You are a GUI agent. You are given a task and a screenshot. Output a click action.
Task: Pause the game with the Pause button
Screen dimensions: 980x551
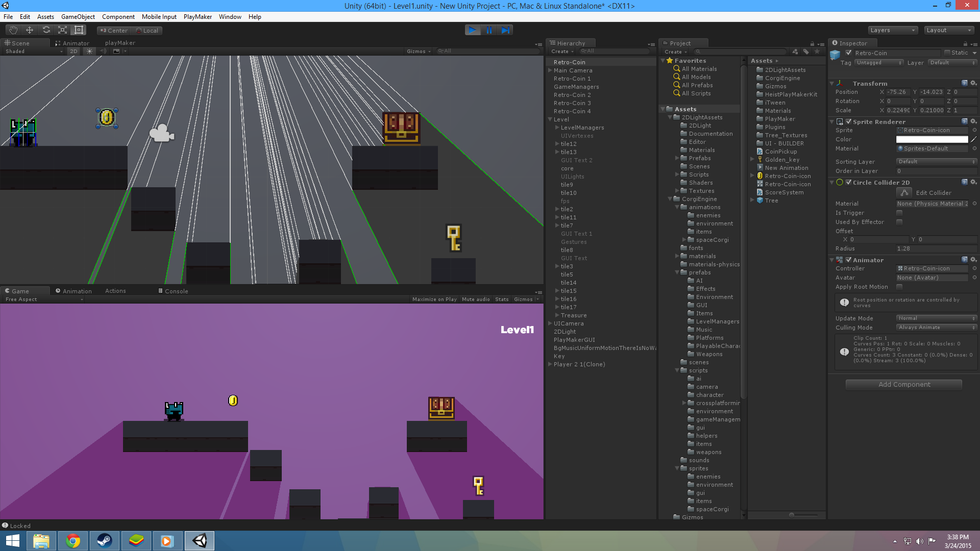tap(489, 30)
